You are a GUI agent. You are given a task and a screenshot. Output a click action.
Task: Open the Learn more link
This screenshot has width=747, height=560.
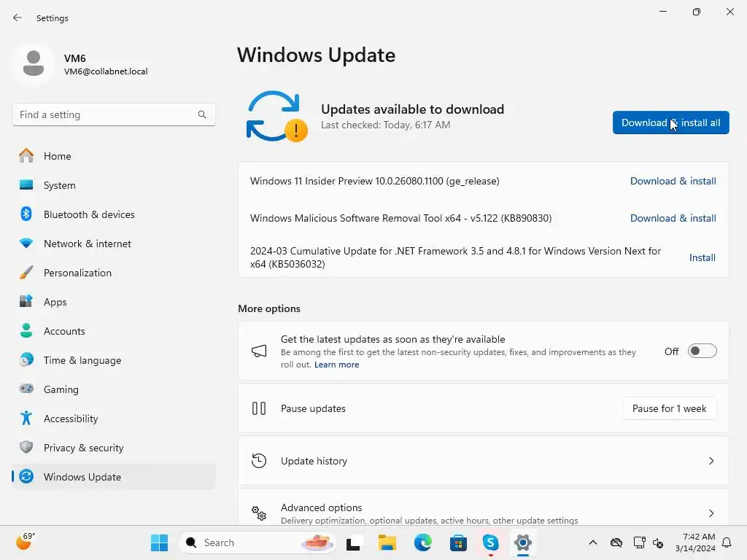coord(336,365)
